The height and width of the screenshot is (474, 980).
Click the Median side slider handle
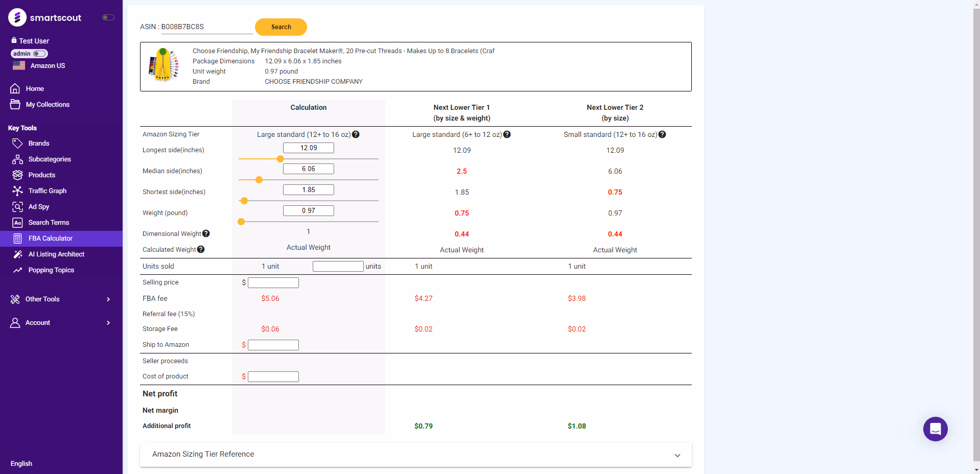coord(259,180)
